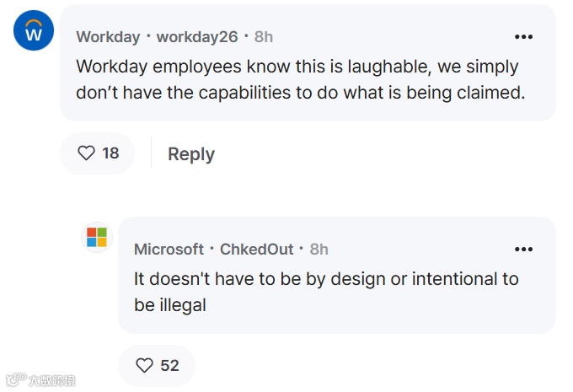This screenshot has width=573, height=392.
Task: Open the three-dot menu on workday26's comment
Action: point(524,37)
